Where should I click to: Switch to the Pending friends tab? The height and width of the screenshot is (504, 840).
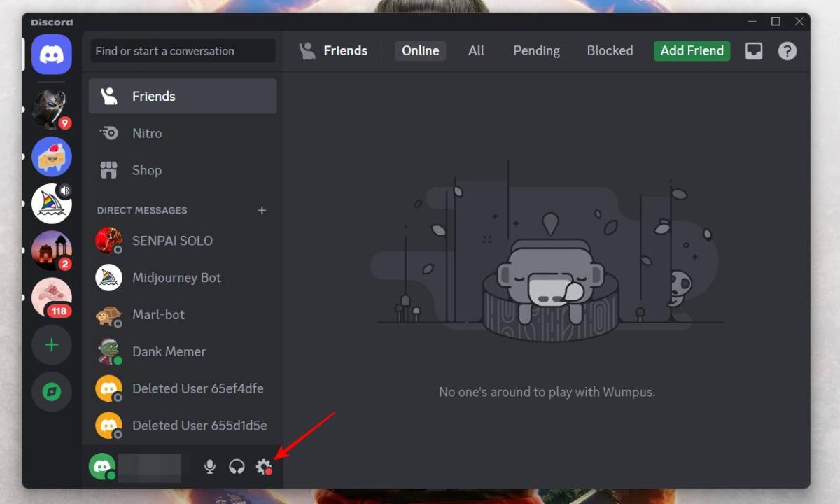click(536, 50)
